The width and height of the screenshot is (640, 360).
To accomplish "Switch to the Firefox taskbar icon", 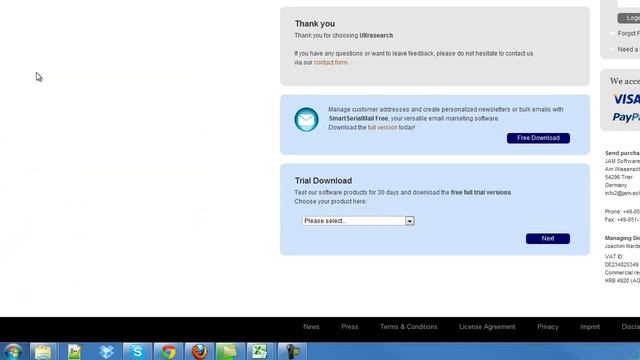I will pyautogui.click(x=199, y=352).
